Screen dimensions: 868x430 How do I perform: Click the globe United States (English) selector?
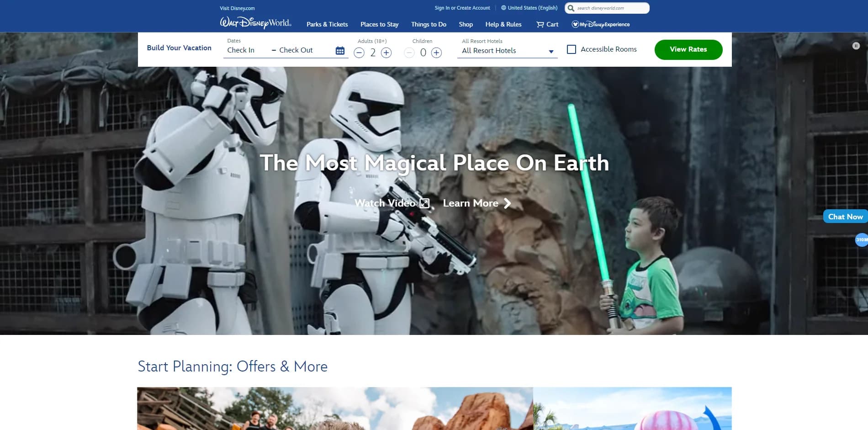tap(529, 8)
